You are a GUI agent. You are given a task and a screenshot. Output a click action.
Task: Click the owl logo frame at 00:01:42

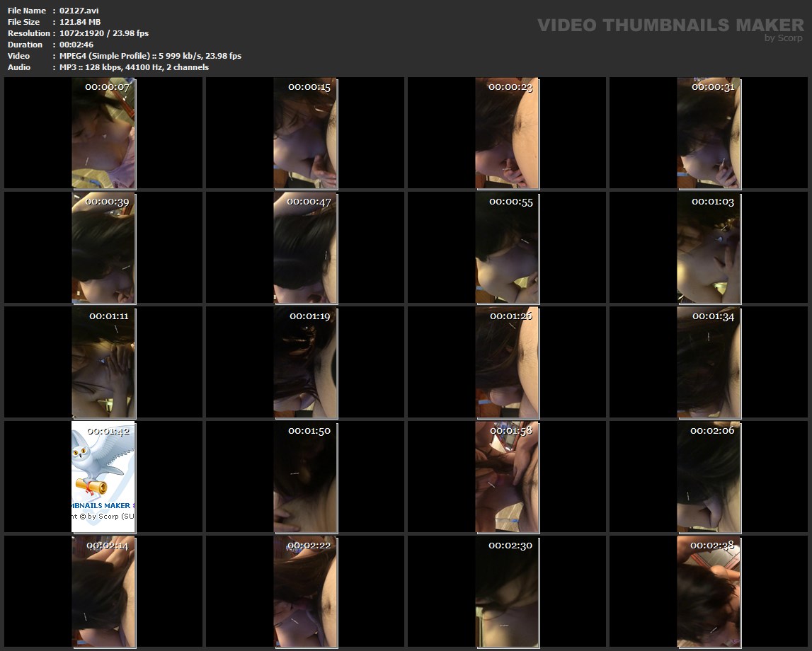(x=103, y=477)
